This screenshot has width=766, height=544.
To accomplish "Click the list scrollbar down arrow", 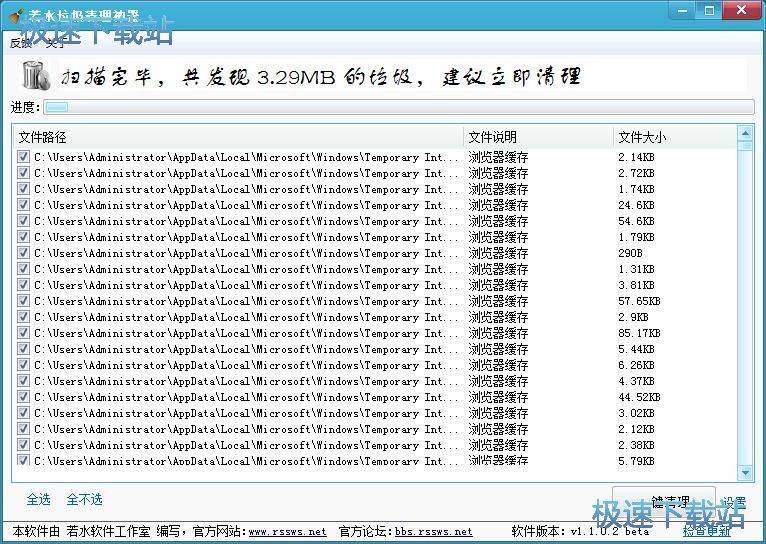I will 745,472.
